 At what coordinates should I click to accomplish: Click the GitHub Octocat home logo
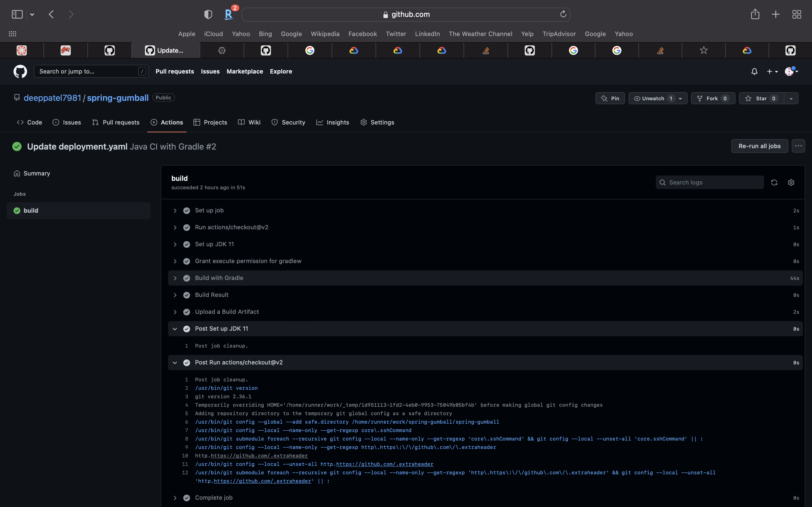[x=20, y=72]
